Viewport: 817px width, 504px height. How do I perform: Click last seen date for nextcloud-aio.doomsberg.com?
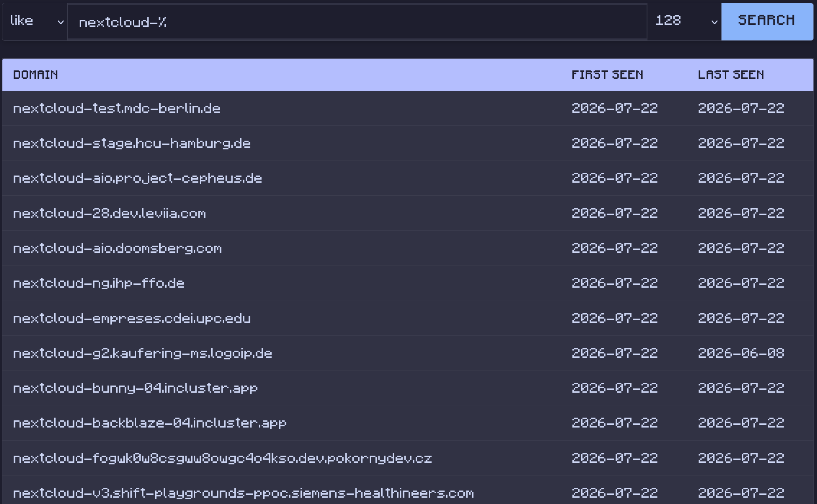(x=741, y=248)
